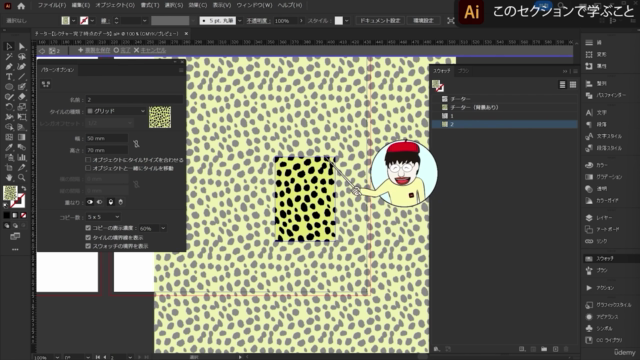Select the Rotate tool

click(9, 107)
